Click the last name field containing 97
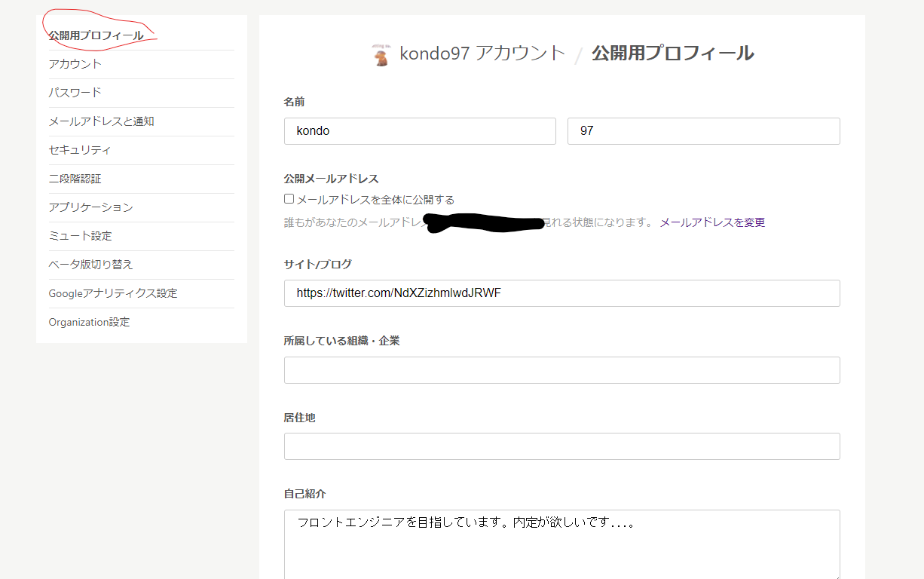The height and width of the screenshot is (579, 924). click(x=703, y=130)
